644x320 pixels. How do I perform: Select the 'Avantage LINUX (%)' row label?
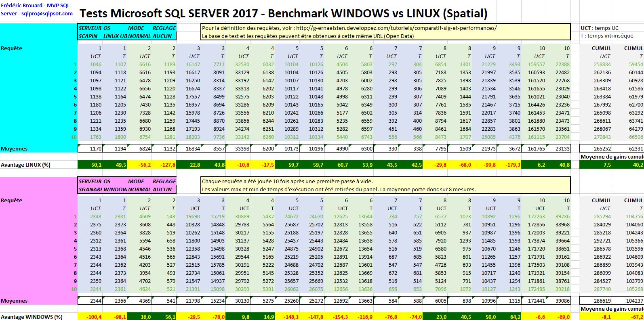pyautogui.click(x=25, y=165)
